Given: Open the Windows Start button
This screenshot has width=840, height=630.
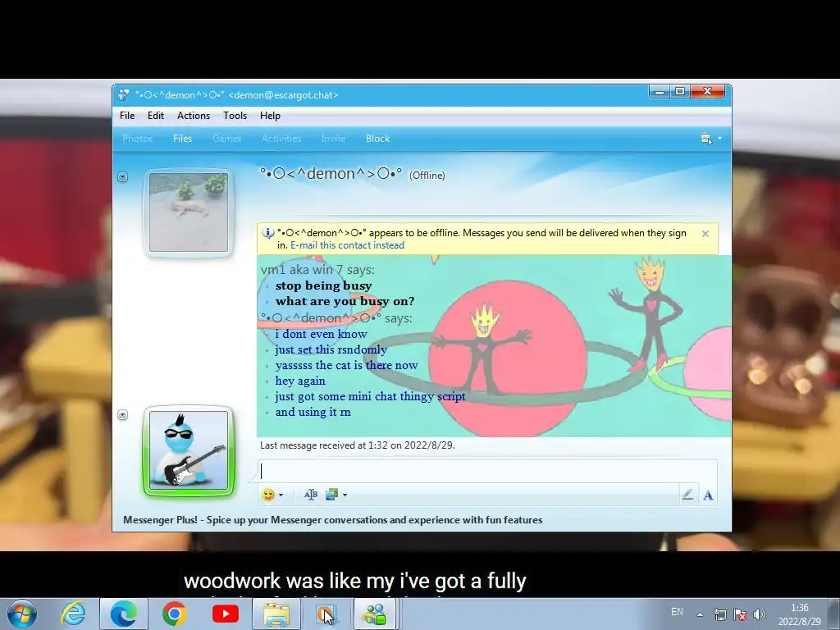Looking at the screenshot, I should [21, 614].
